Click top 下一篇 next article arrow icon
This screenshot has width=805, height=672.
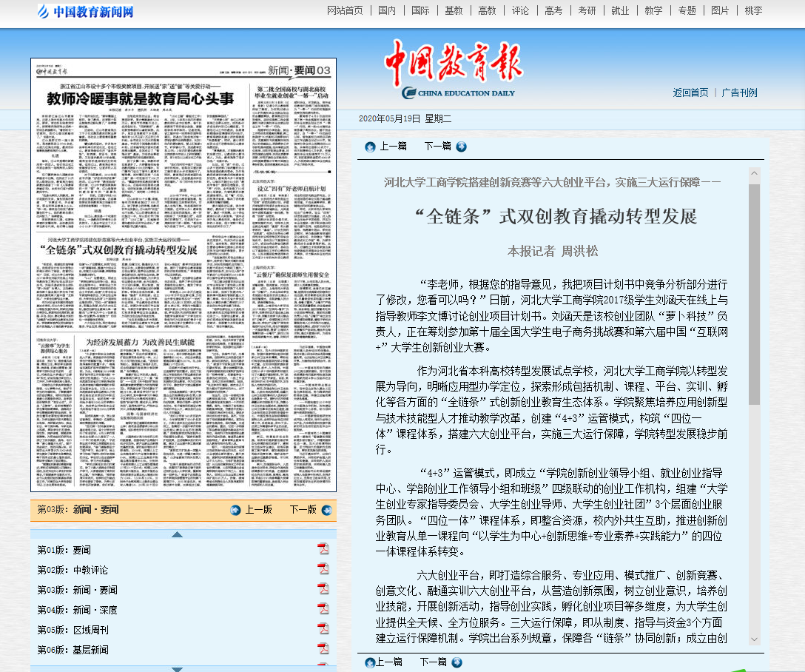[462, 147]
